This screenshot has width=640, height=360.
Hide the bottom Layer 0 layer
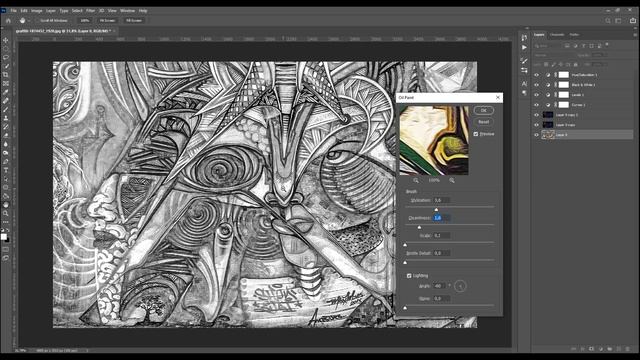click(x=537, y=135)
